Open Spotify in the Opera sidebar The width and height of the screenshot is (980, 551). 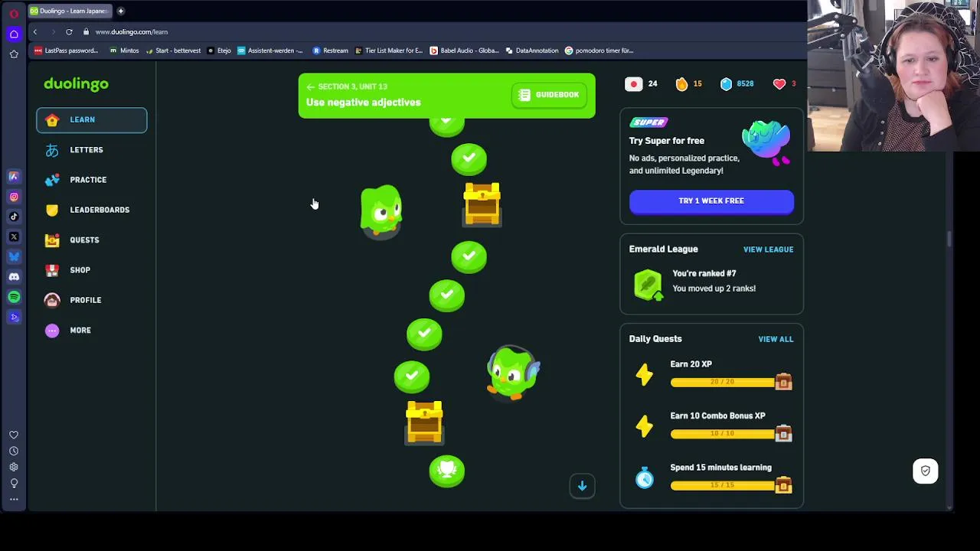point(14,297)
